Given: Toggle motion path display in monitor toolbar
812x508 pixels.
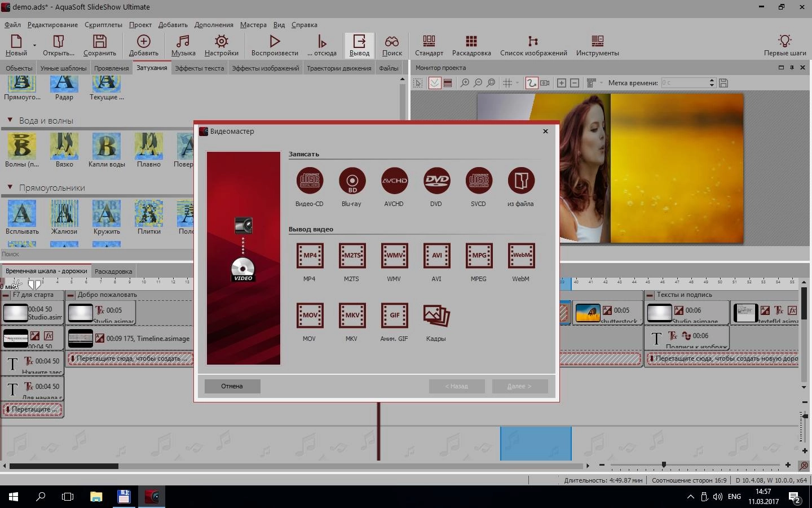Looking at the screenshot, I should [x=532, y=83].
